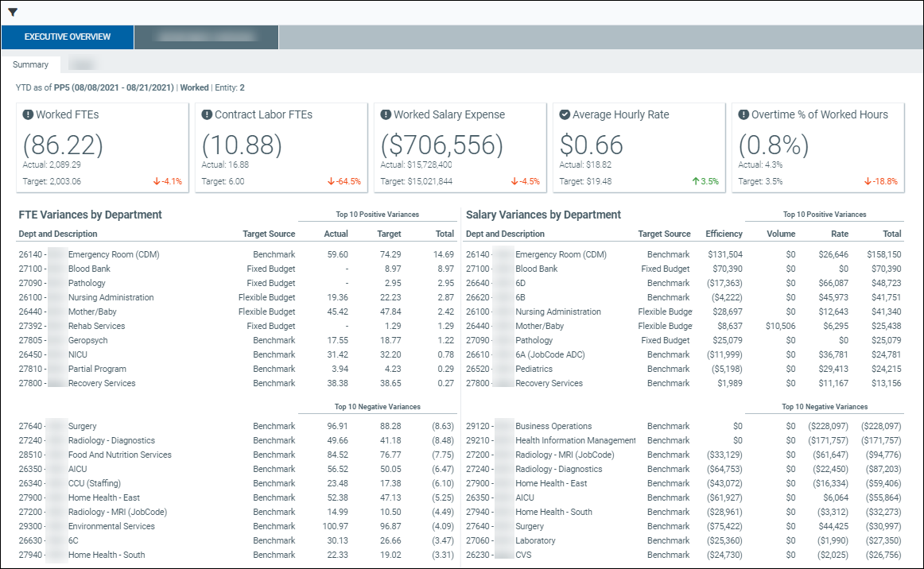Click the Worked Salary Expense value ($706,556)
Image resolution: width=924 pixels, height=569 pixels.
tap(442, 145)
